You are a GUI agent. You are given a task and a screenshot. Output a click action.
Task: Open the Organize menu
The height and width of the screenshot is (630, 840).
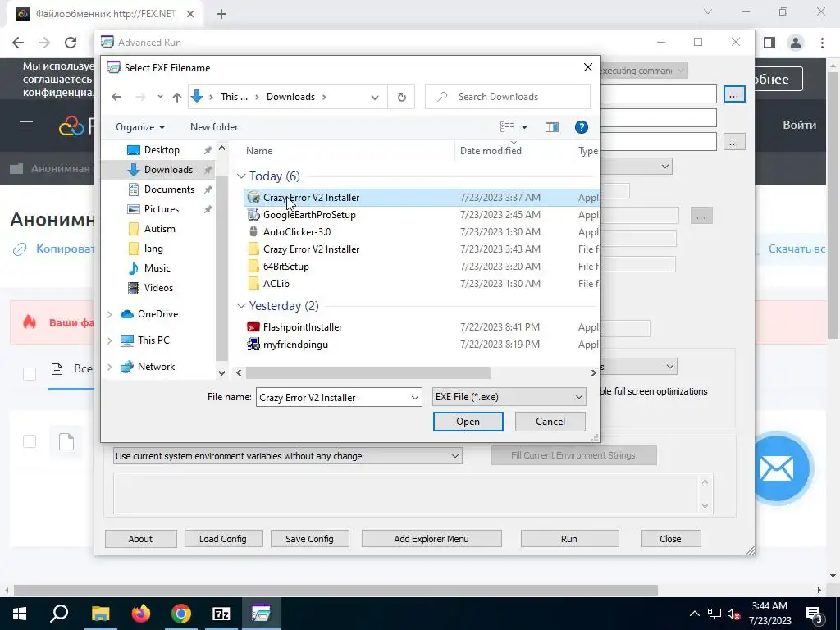point(139,127)
